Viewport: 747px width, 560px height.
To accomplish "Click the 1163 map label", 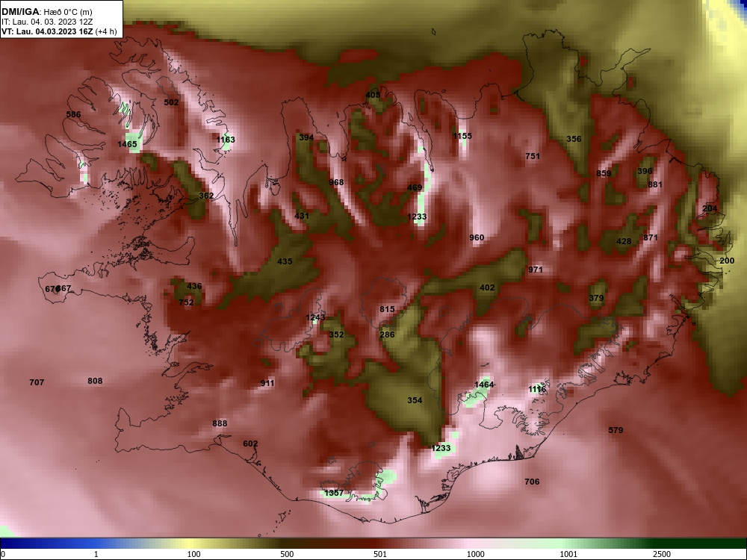I will (226, 140).
